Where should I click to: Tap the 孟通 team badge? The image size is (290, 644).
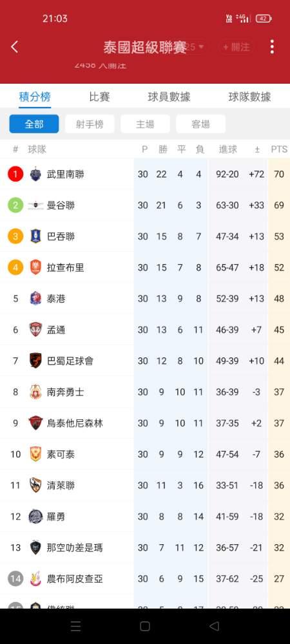(35, 330)
